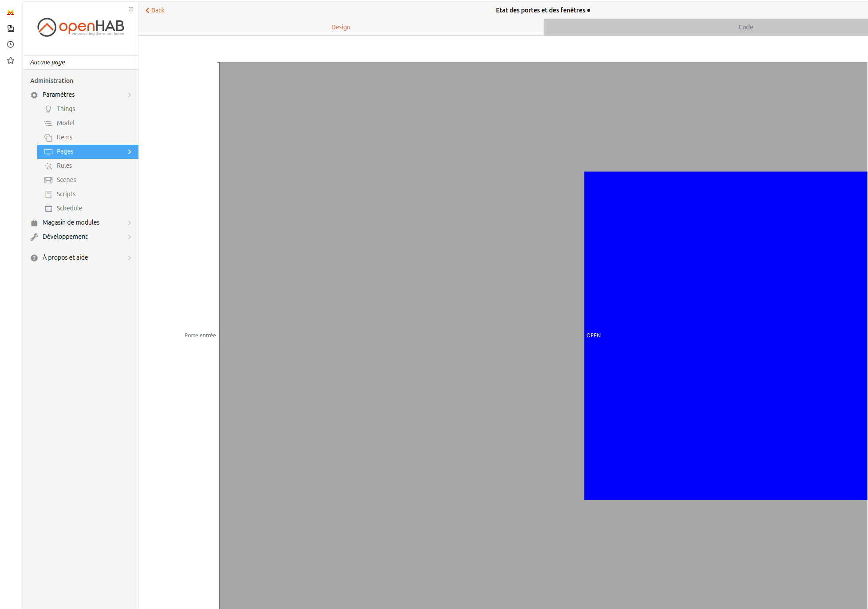
Task: Expand À propos et aide chevron
Action: tap(130, 258)
